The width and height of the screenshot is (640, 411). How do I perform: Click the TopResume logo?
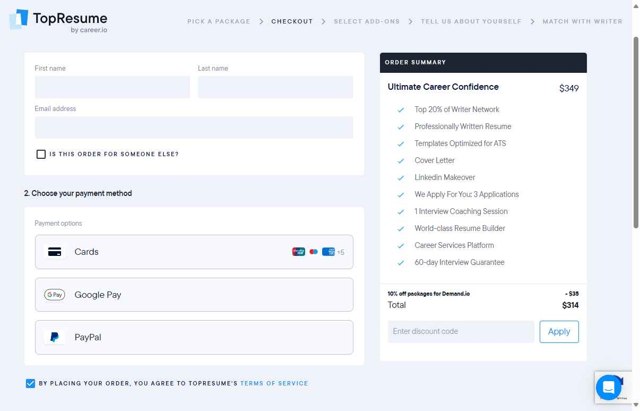[58, 20]
